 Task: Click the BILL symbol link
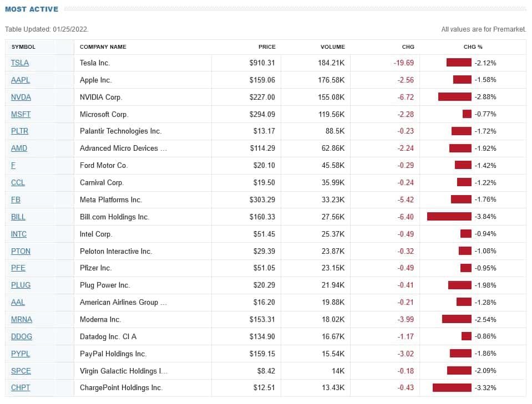18,217
